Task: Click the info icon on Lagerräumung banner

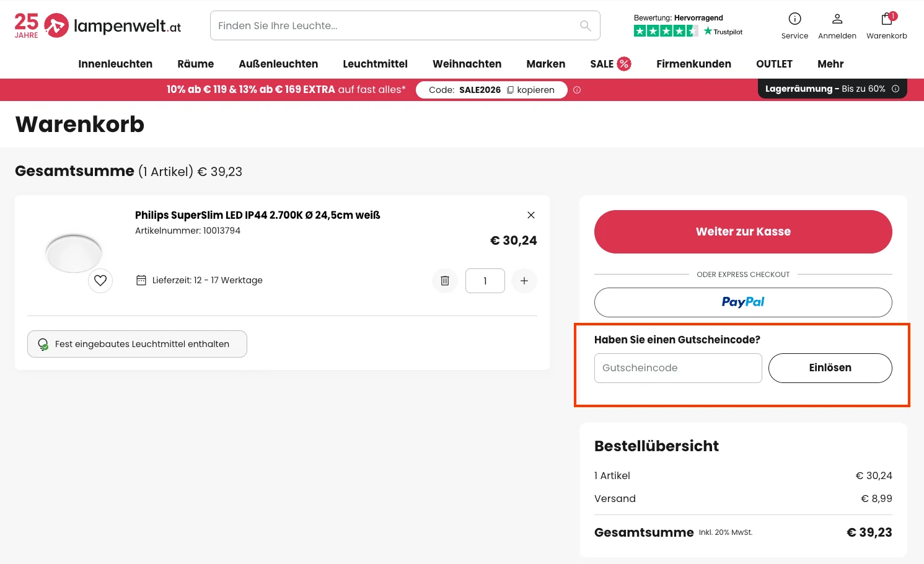Action: tap(895, 89)
